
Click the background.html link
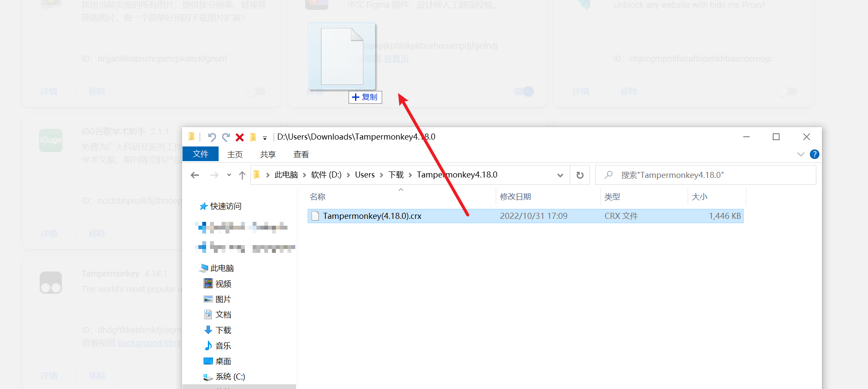pos(149,343)
